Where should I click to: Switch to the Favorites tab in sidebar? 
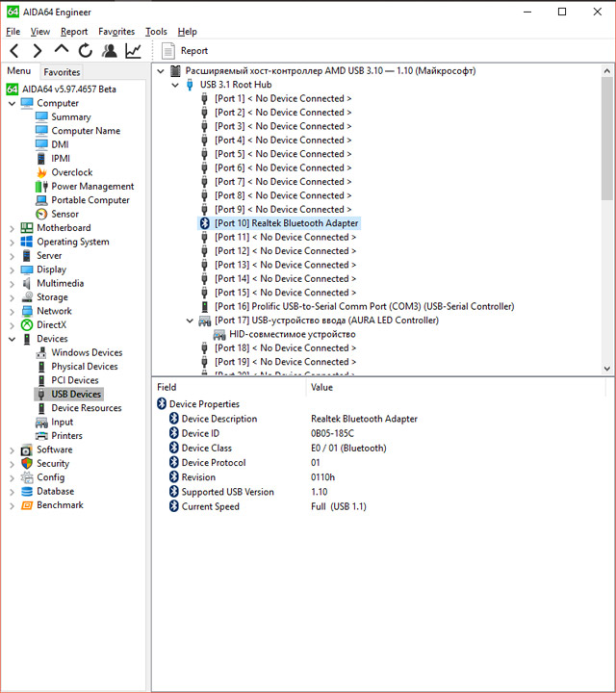click(62, 72)
